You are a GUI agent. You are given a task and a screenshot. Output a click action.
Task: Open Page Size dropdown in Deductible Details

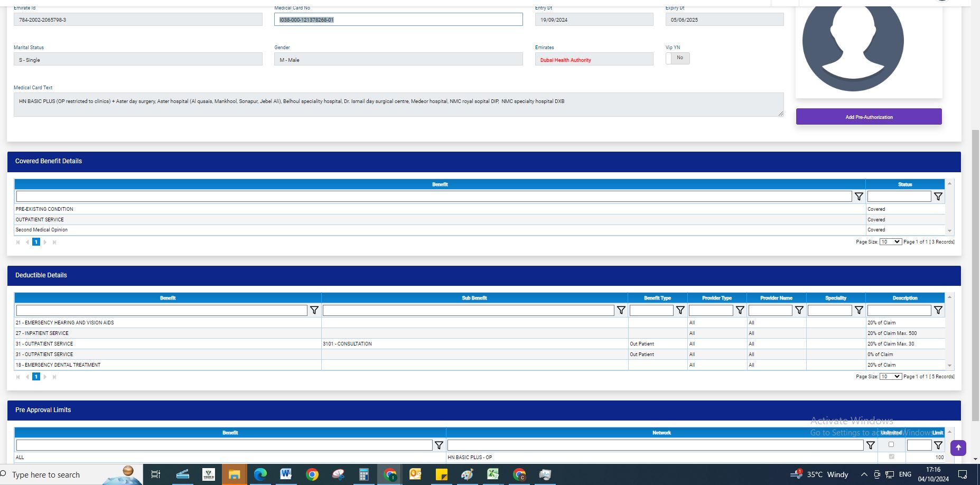pos(890,377)
